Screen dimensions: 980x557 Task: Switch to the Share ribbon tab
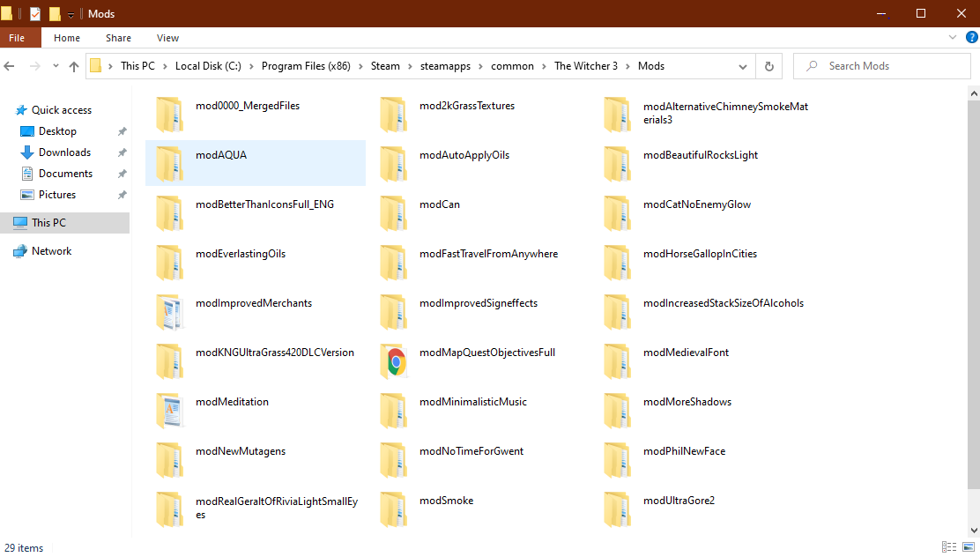[x=118, y=38]
